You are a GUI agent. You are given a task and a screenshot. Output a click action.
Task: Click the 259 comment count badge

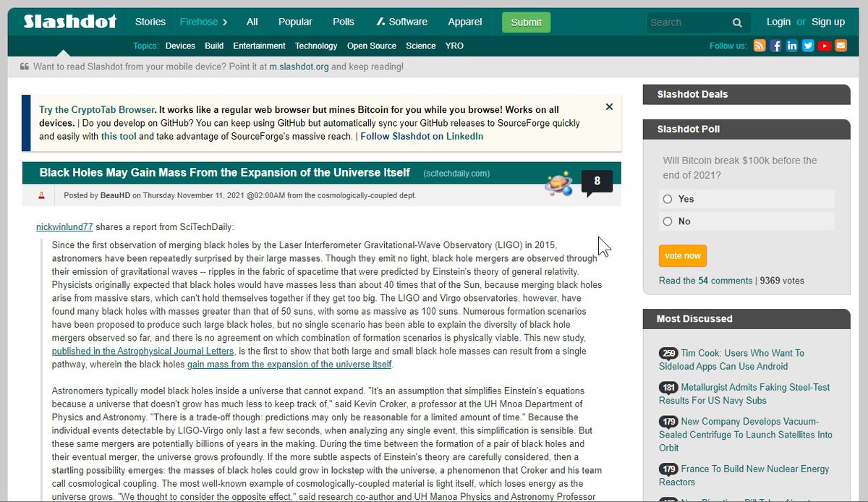[x=668, y=353]
